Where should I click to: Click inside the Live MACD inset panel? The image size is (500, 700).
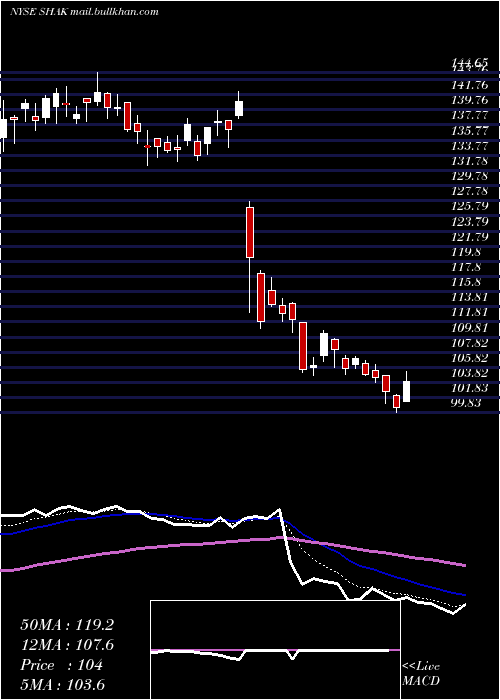[275, 650]
